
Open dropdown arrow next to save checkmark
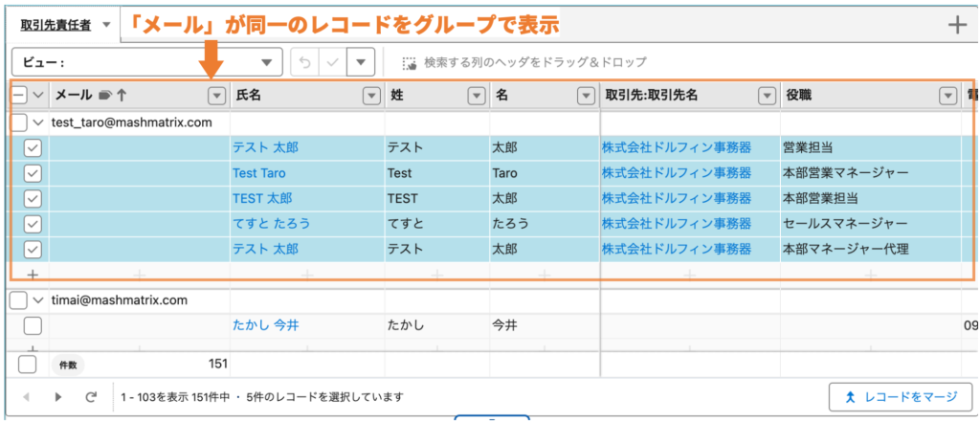click(x=360, y=62)
